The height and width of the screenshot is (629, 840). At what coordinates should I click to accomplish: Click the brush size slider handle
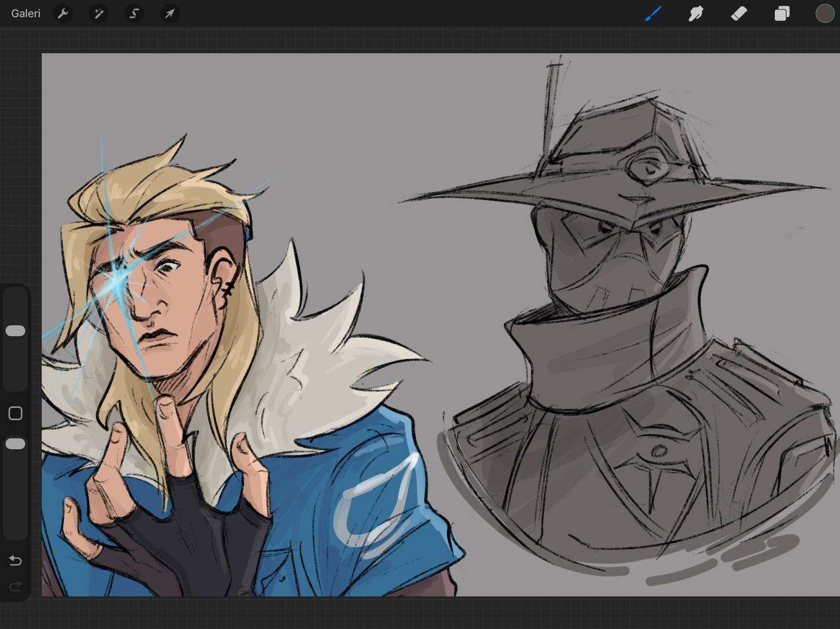point(15,331)
